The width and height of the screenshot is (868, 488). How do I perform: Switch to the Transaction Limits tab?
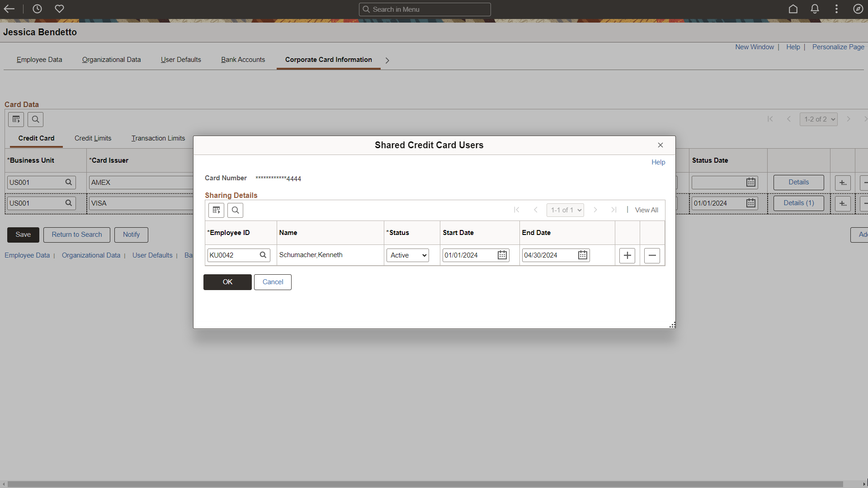pyautogui.click(x=158, y=138)
